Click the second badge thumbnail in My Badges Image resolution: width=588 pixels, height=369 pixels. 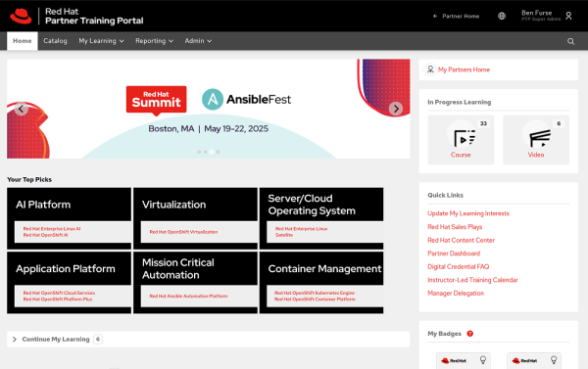point(534,361)
